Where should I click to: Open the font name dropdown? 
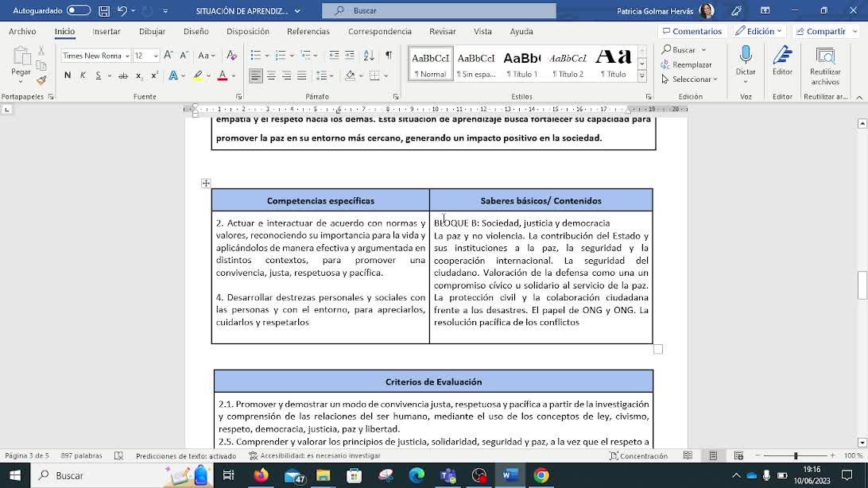pyautogui.click(x=126, y=56)
